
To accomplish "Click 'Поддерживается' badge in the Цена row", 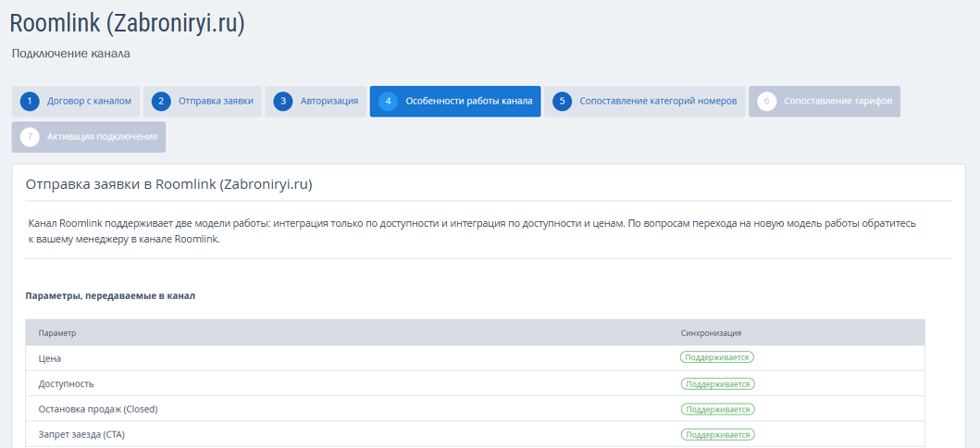I will [717, 357].
